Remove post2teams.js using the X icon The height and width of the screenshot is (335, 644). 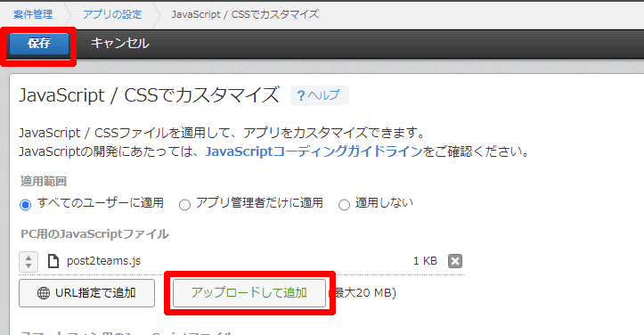click(x=455, y=261)
